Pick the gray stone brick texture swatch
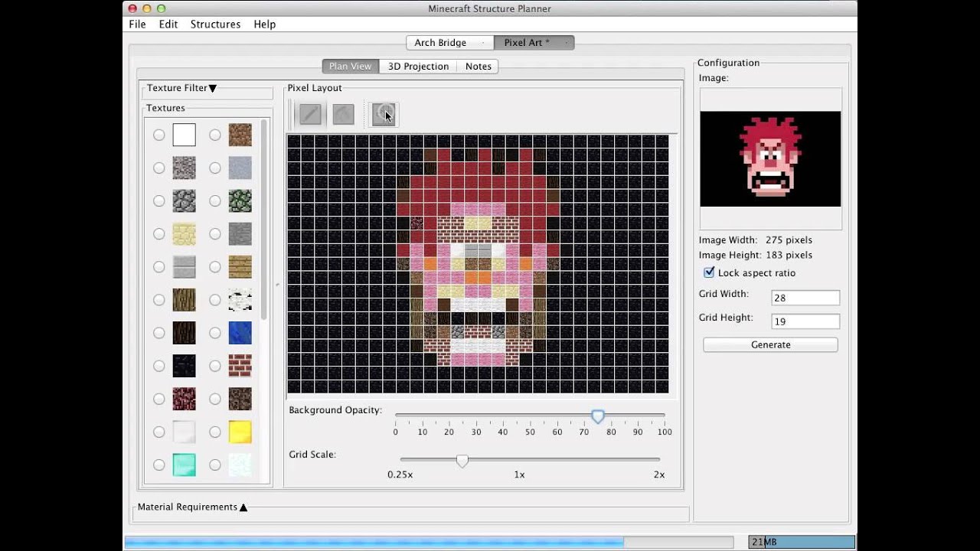The height and width of the screenshot is (551, 980). (240, 233)
